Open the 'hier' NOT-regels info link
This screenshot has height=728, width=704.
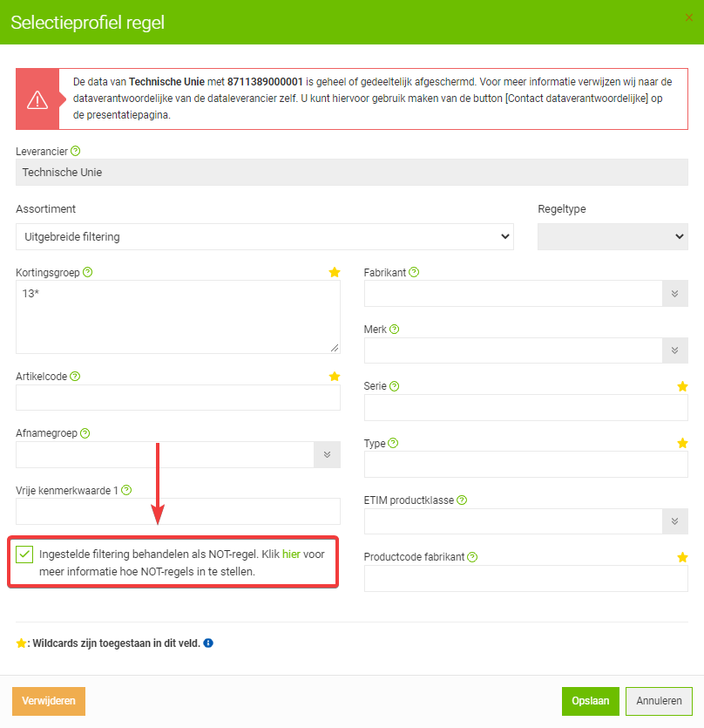(x=290, y=554)
